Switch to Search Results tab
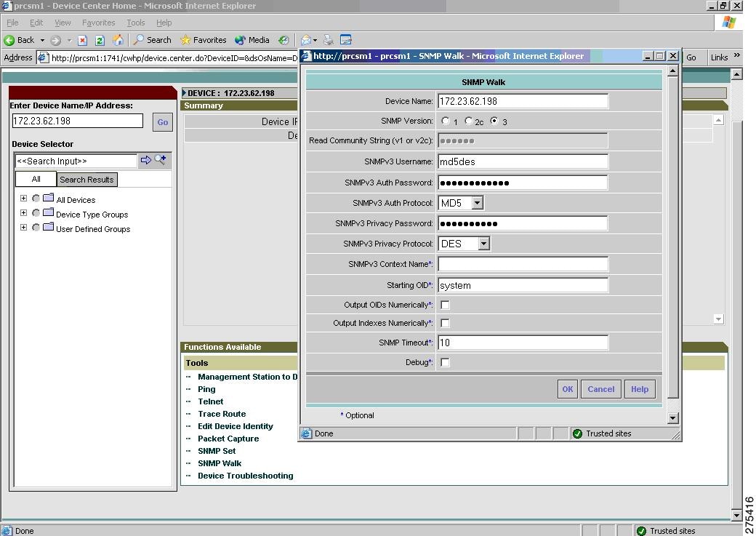756x536 pixels. [x=87, y=180]
